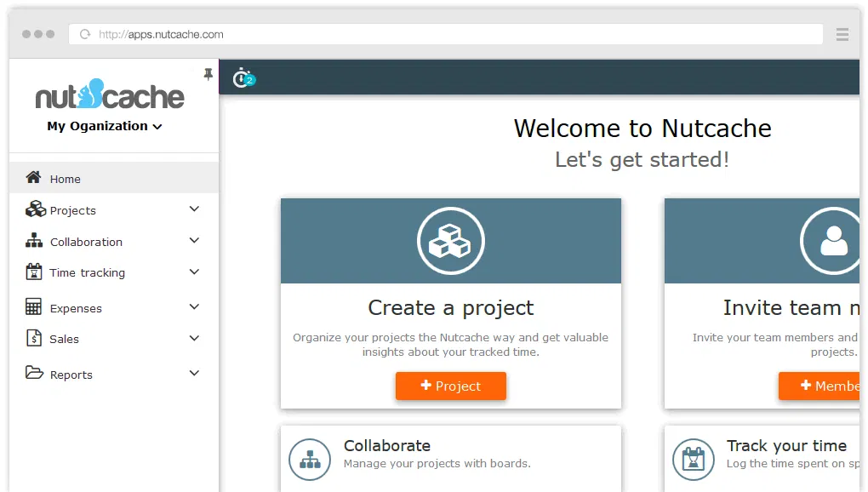Click the pin sidebar icon
The width and height of the screenshot is (868, 492).
tap(208, 74)
